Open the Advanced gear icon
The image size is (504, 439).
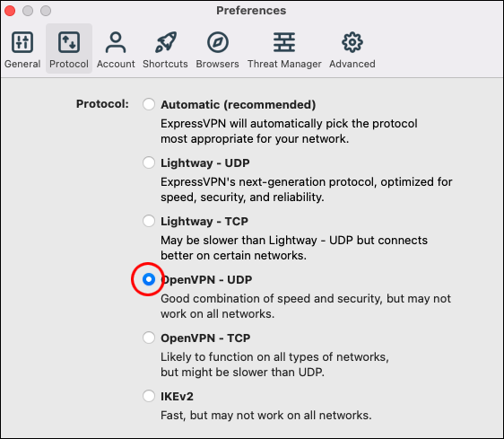[352, 42]
